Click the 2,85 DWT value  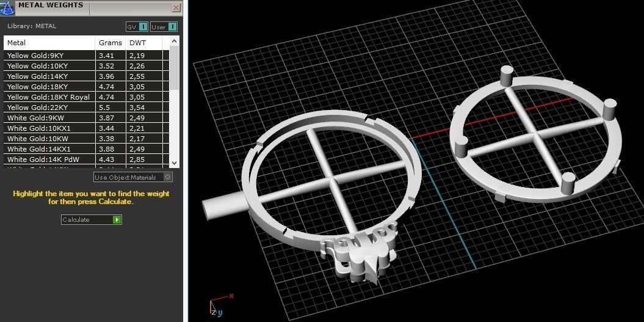coord(137,159)
